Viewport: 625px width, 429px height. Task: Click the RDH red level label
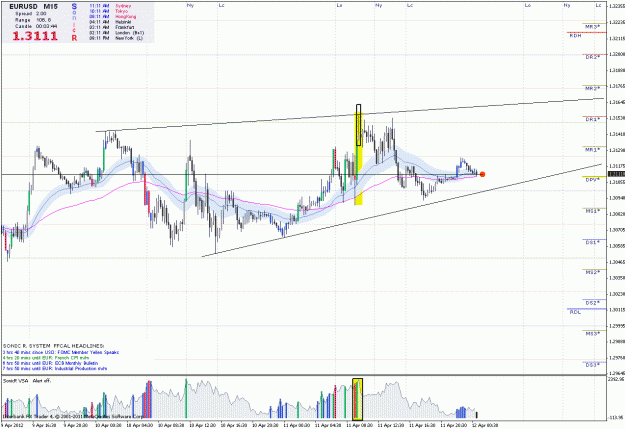575,35
